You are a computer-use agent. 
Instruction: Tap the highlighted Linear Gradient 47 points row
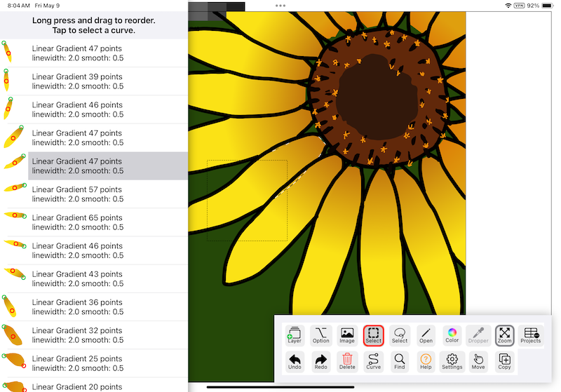[94, 166]
